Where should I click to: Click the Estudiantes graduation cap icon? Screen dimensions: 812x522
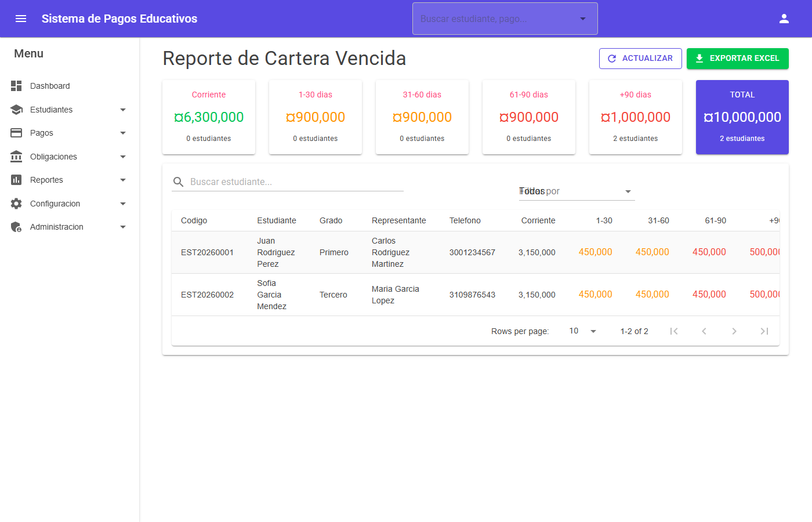point(16,110)
